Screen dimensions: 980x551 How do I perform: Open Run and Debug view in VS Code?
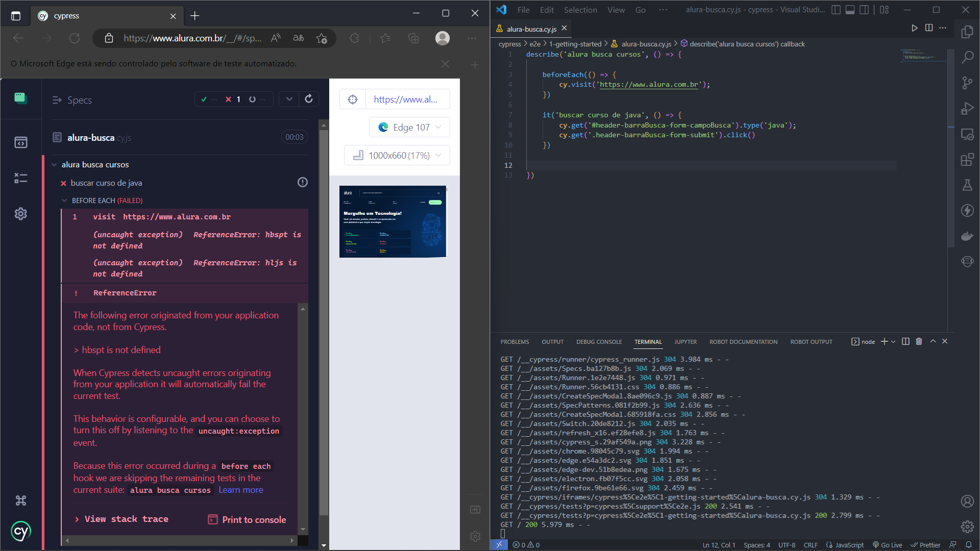pyautogui.click(x=967, y=108)
